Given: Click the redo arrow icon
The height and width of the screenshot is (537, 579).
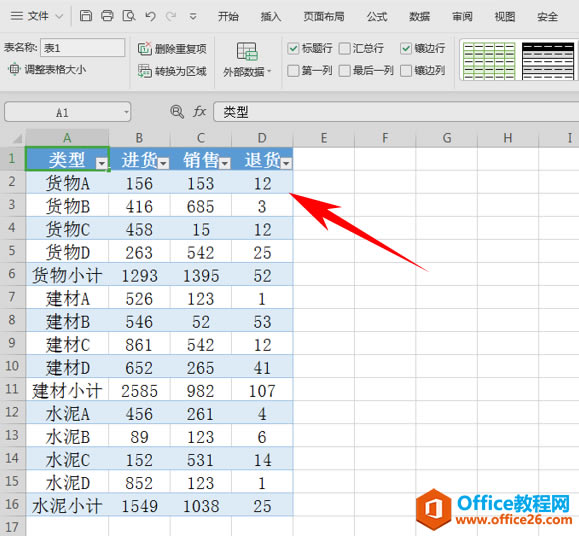Looking at the screenshot, I should [171, 16].
